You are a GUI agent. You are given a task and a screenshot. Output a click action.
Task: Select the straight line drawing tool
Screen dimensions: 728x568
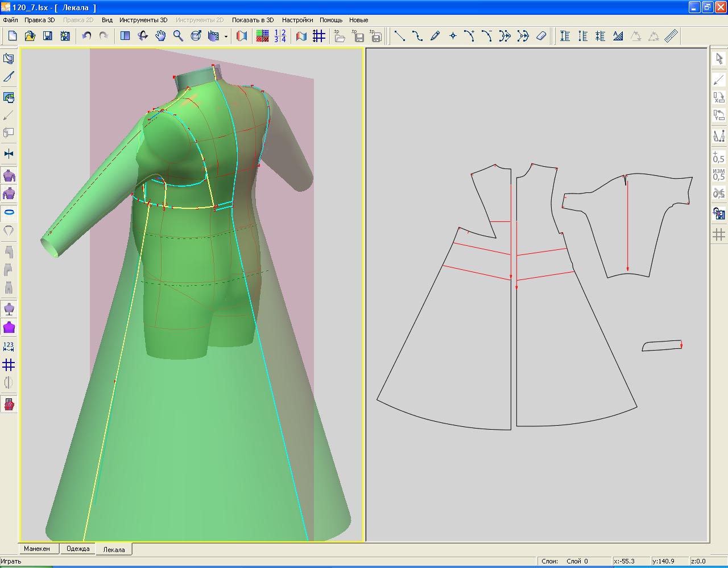pos(400,36)
